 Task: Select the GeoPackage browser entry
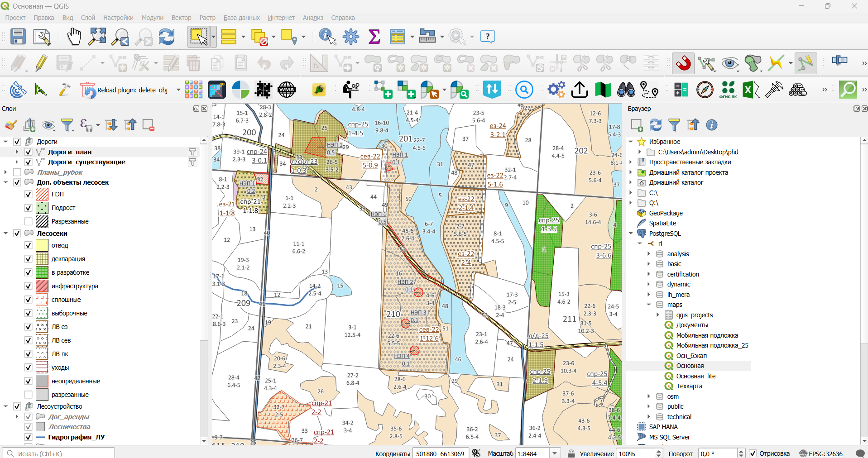[x=666, y=213]
